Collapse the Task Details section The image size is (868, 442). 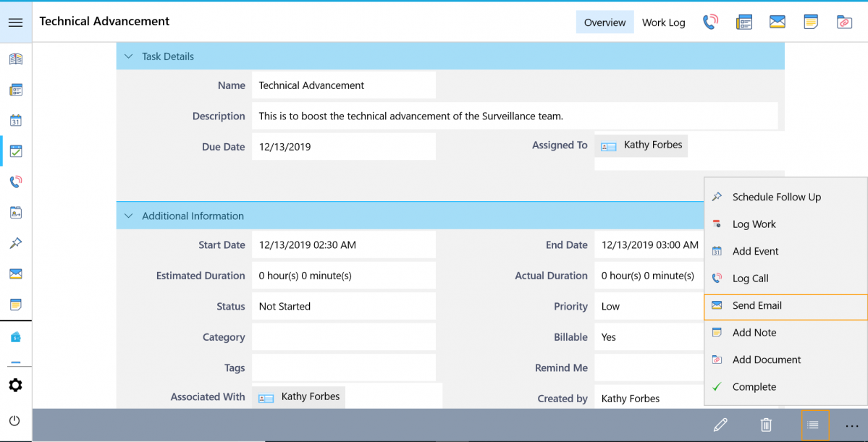click(129, 56)
